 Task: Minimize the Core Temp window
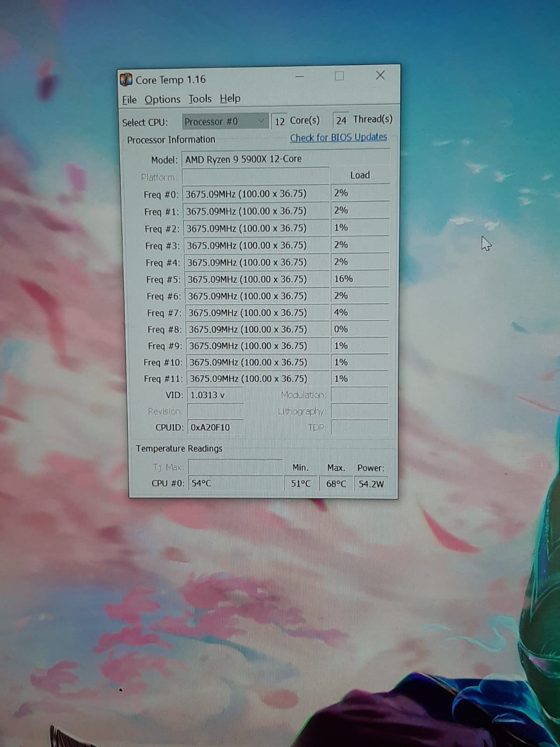click(x=299, y=77)
